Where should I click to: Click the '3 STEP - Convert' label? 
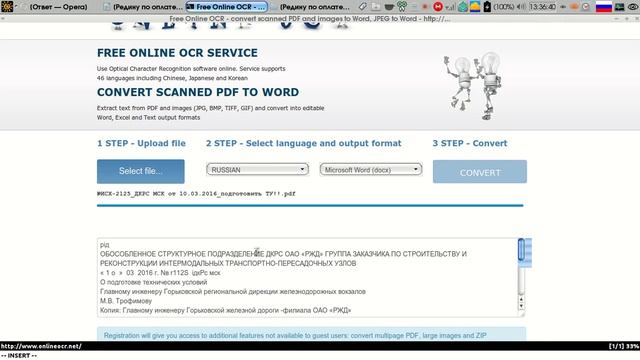pyautogui.click(x=470, y=143)
